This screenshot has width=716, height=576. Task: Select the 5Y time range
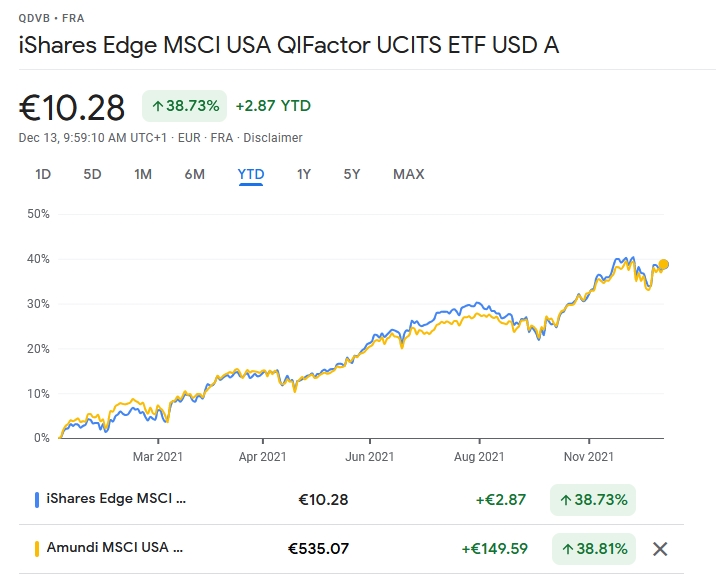[x=352, y=174]
